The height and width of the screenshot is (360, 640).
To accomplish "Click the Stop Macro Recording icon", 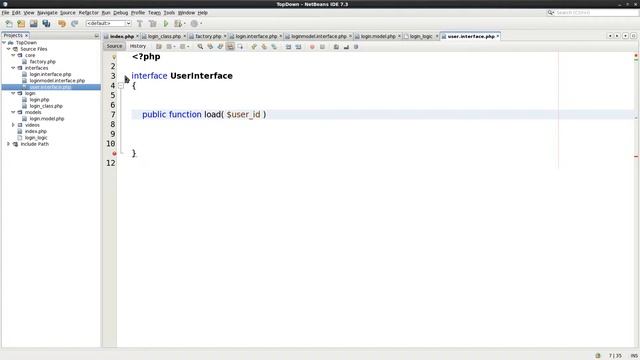I will click(322, 47).
